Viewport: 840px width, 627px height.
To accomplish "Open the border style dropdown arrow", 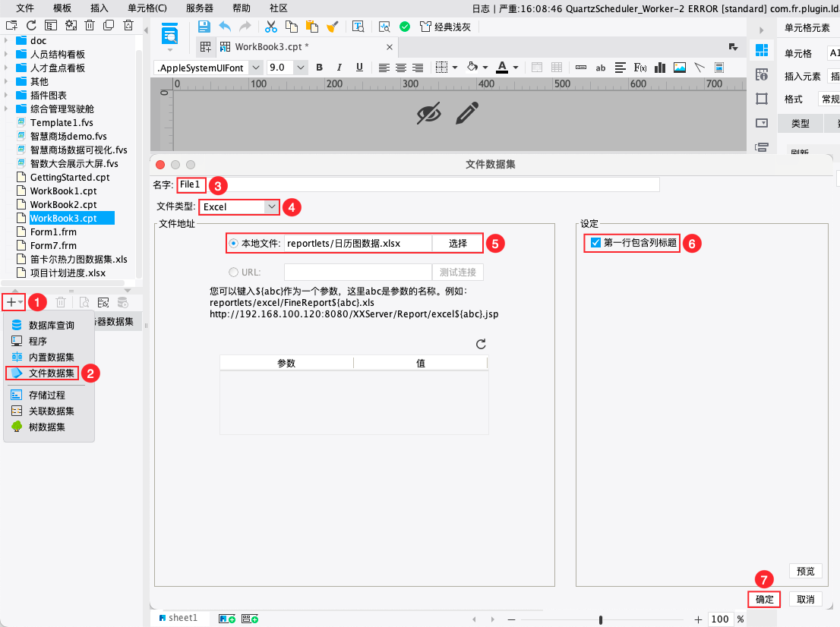I will coord(455,68).
